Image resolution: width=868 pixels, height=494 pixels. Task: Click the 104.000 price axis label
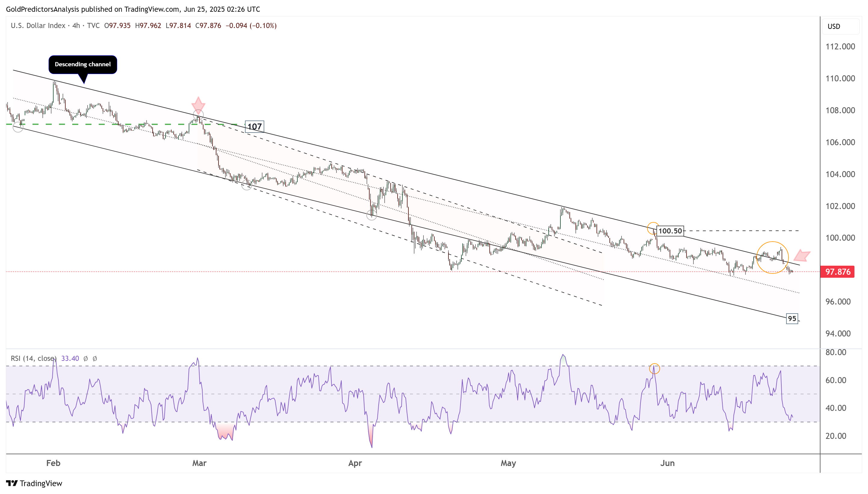point(840,174)
